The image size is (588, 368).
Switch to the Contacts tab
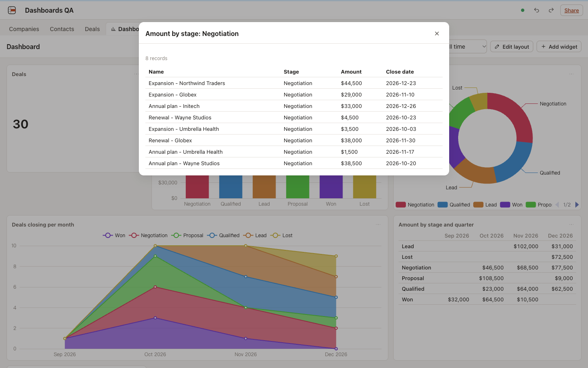(62, 29)
